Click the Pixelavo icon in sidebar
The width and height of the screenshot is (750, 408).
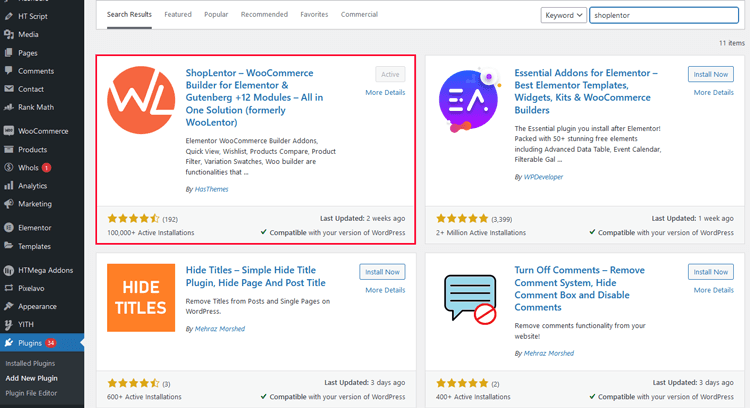[9, 288]
